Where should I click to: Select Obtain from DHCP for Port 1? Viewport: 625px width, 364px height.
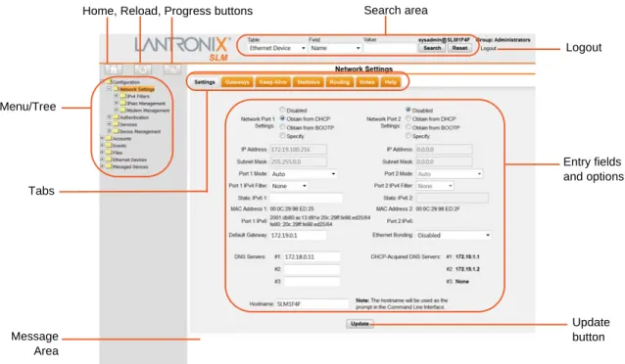click(282, 118)
